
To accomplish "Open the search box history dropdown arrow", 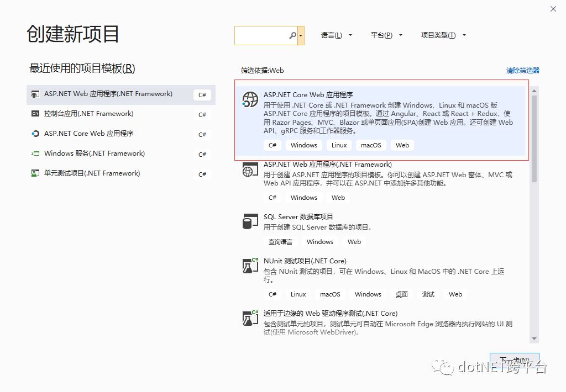I will [301, 35].
